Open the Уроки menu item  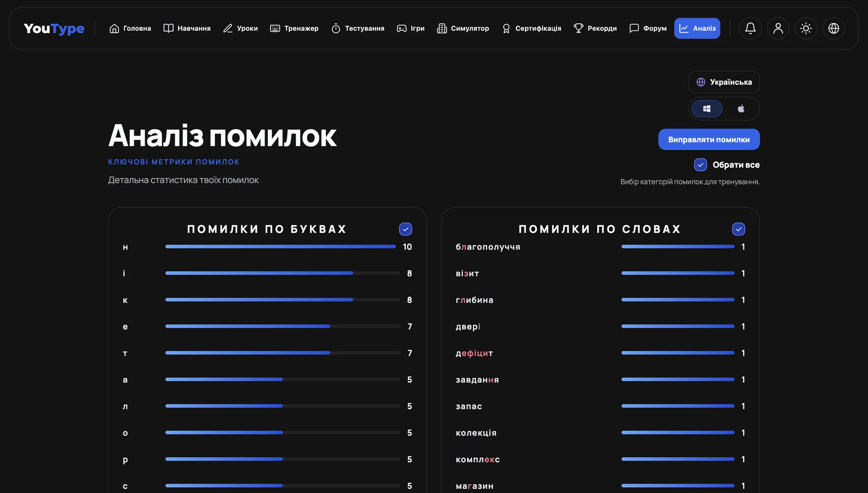click(x=241, y=28)
